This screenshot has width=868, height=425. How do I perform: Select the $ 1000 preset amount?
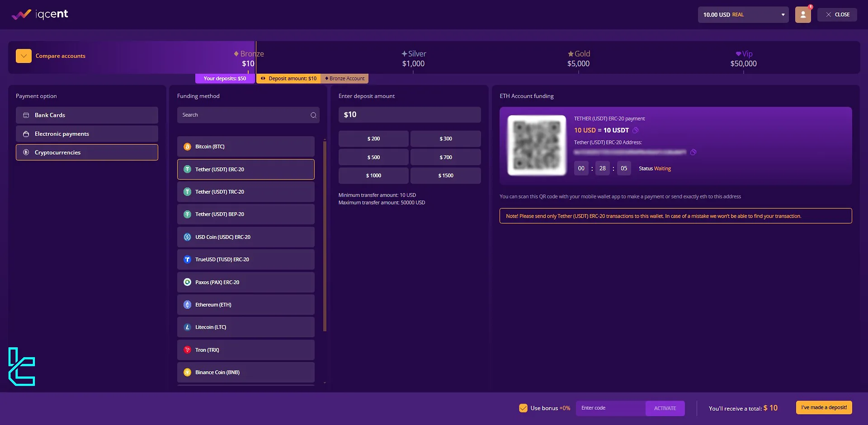click(x=373, y=176)
